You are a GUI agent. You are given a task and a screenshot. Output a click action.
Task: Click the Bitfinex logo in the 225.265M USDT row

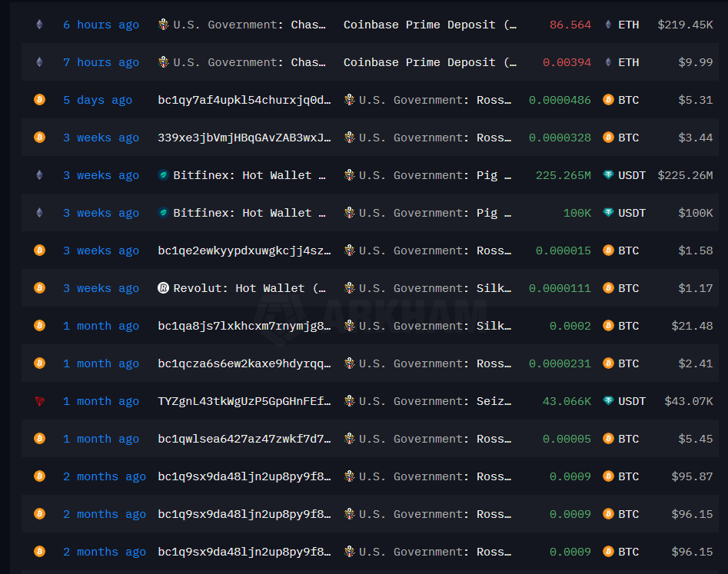(163, 175)
